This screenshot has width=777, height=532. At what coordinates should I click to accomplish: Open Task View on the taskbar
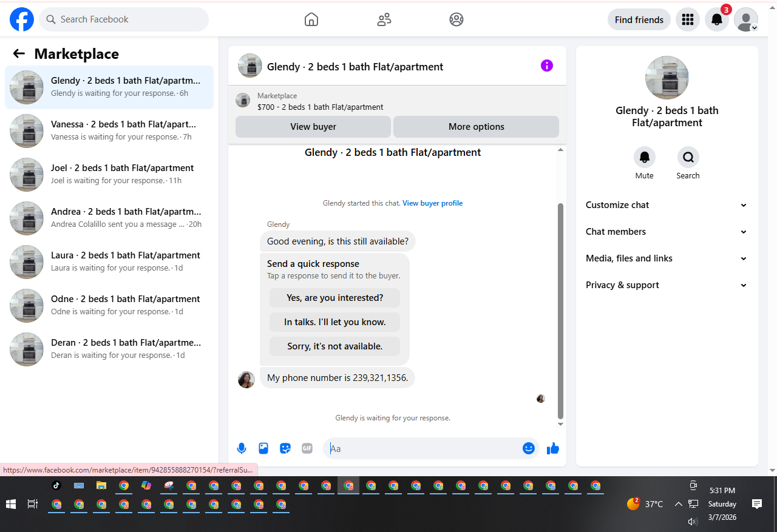[x=33, y=504]
